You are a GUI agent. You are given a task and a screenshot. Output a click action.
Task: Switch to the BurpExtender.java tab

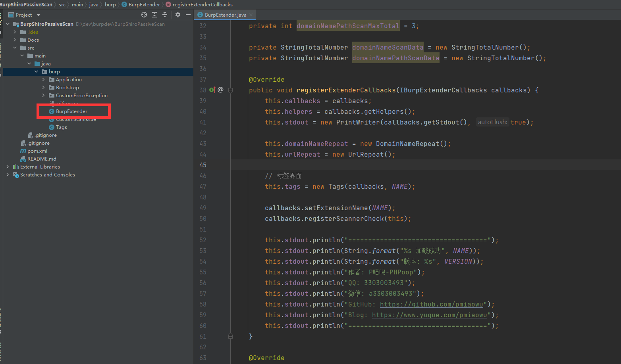pyautogui.click(x=225, y=15)
